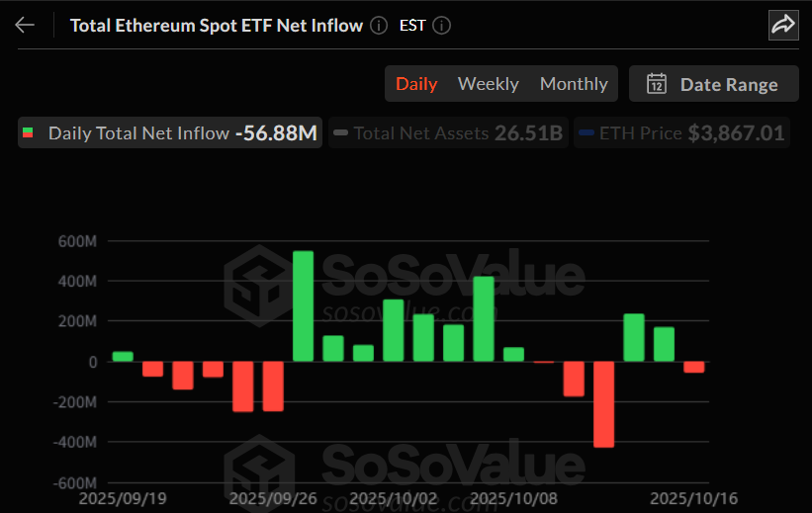Click the red-green Daily Net Inflow legend icon
The width and height of the screenshot is (812, 513).
pos(29,132)
